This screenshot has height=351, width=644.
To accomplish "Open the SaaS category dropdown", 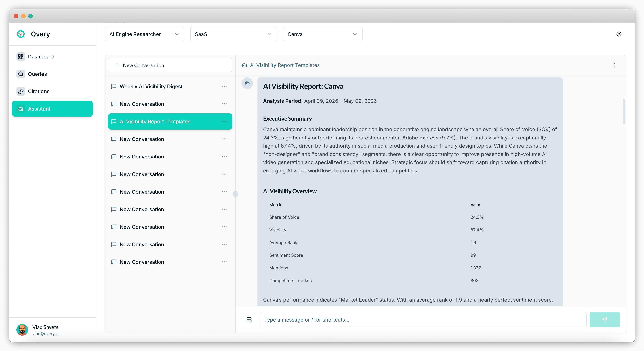I will [x=233, y=34].
